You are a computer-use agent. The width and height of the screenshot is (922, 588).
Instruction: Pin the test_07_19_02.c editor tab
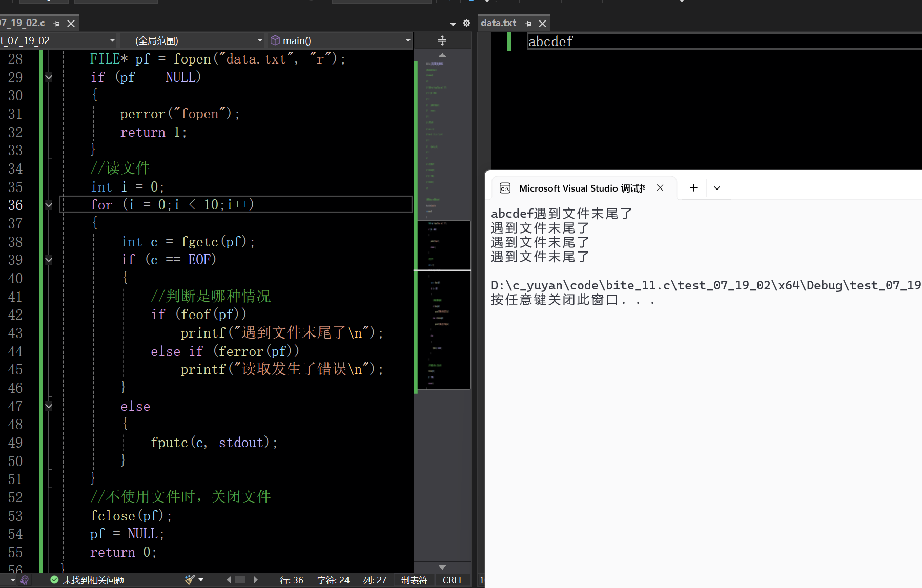point(56,24)
